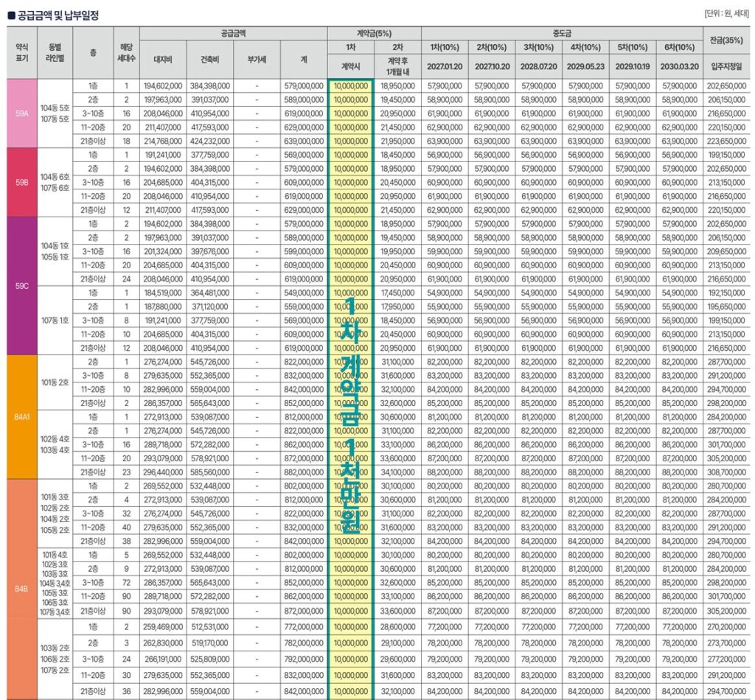Click the land cost 296,440,000
The height and width of the screenshot is (700, 755).
(163, 472)
